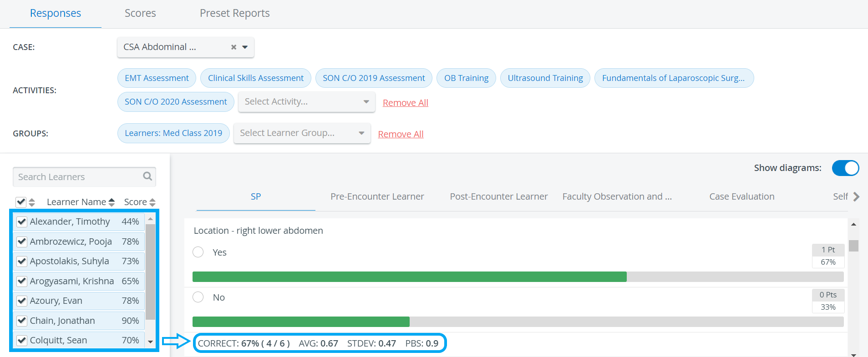Click the search magnifier icon in Search Learners
Viewport: 868px width, 357px height.
[147, 176]
